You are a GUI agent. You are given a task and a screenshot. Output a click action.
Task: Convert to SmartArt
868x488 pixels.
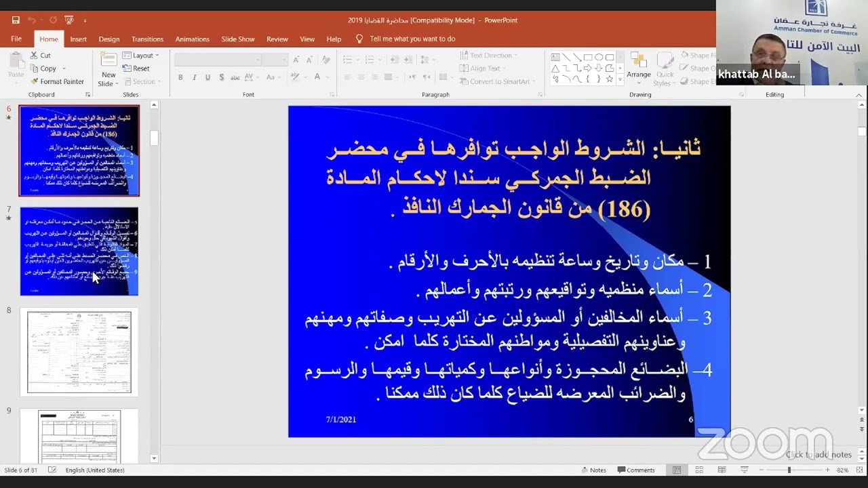point(498,81)
